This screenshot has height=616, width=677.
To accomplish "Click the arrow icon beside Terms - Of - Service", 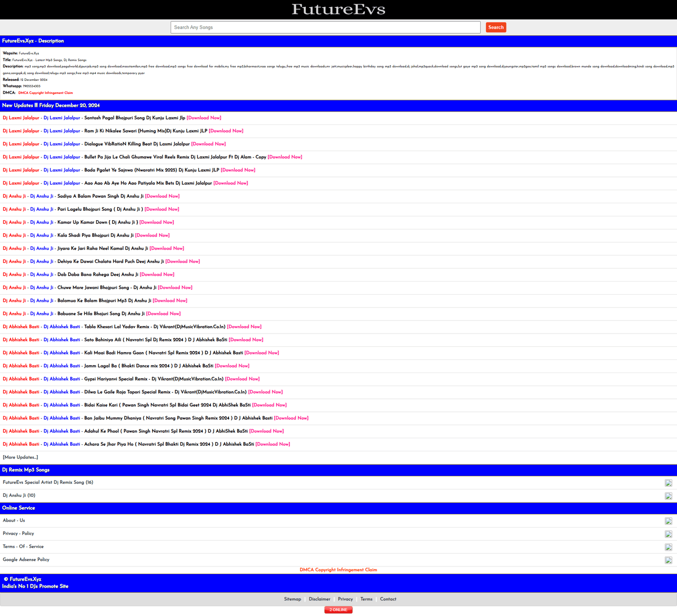I will (x=668, y=547).
